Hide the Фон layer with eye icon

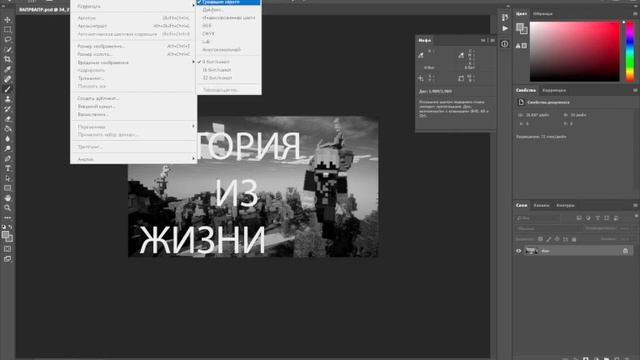[518, 251]
